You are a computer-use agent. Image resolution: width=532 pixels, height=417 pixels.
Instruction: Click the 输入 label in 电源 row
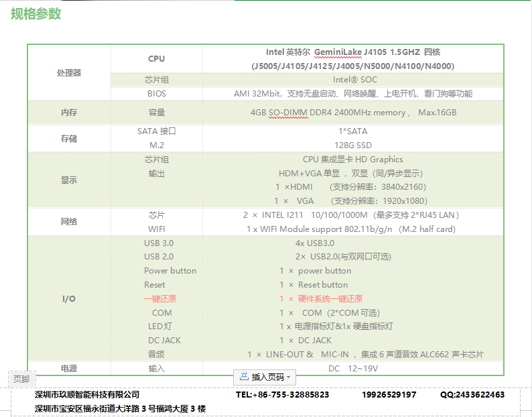click(x=157, y=369)
